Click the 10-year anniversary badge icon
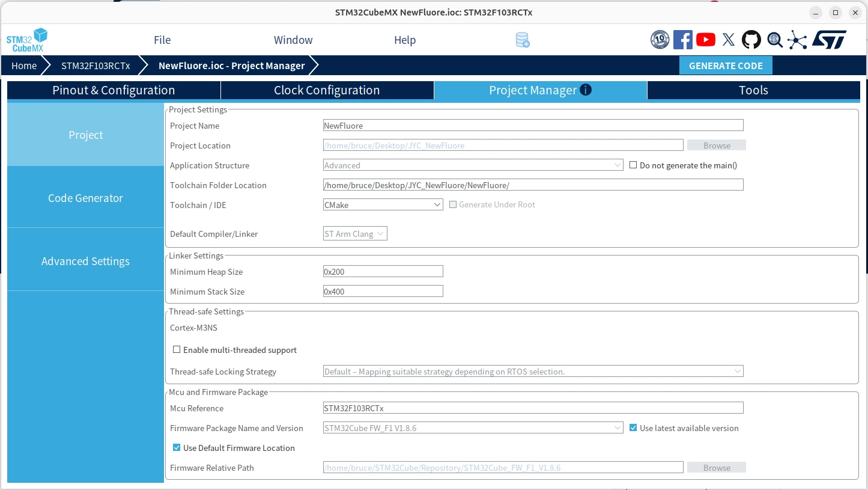The height and width of the screenshot is (490, 868). pyautogui.click(x=660, y=40)
